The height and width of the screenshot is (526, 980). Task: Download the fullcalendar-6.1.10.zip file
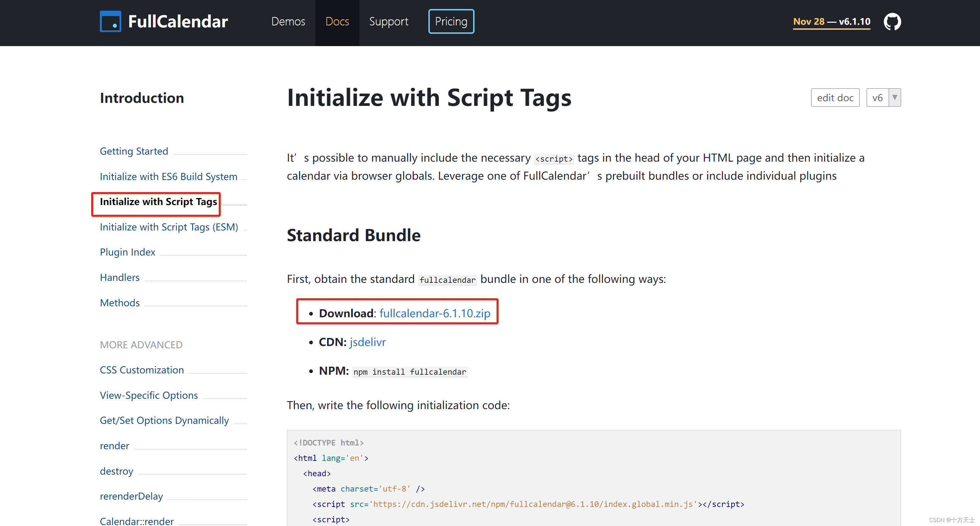point(435,313)
